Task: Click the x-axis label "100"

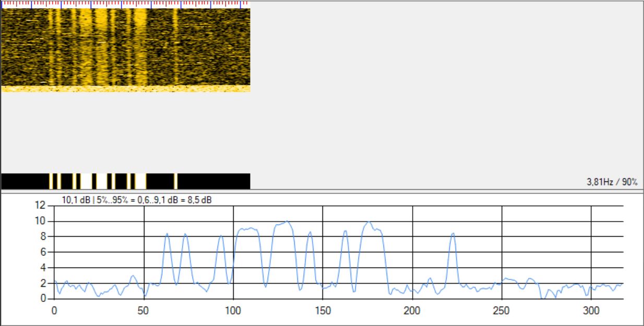Action: (x=233, y=310)
